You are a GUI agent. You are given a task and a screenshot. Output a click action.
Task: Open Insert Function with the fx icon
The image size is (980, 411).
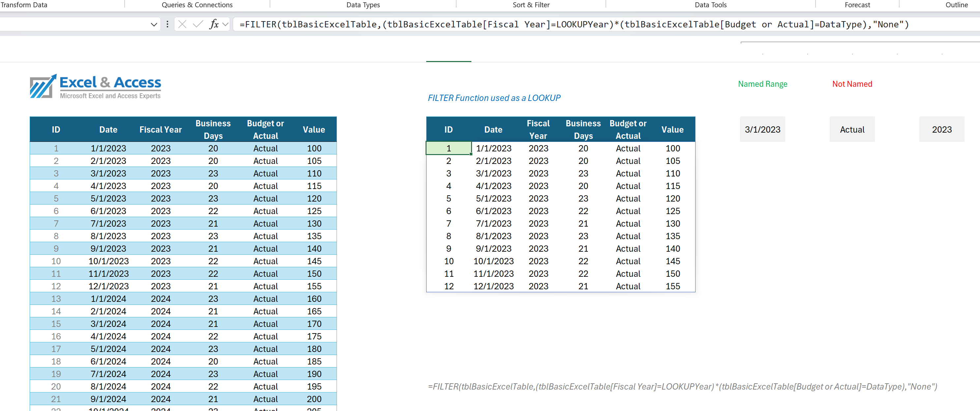214,24
